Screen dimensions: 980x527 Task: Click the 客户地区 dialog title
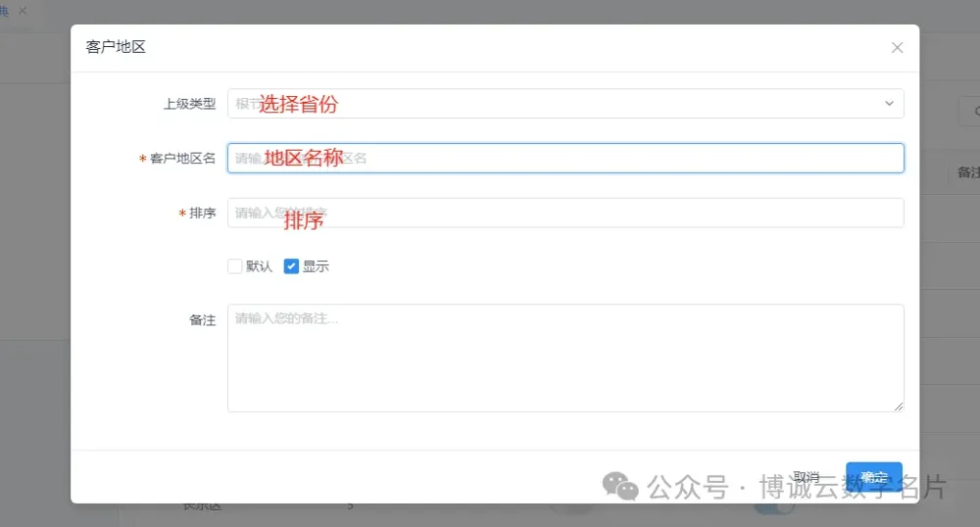(116, 47)
